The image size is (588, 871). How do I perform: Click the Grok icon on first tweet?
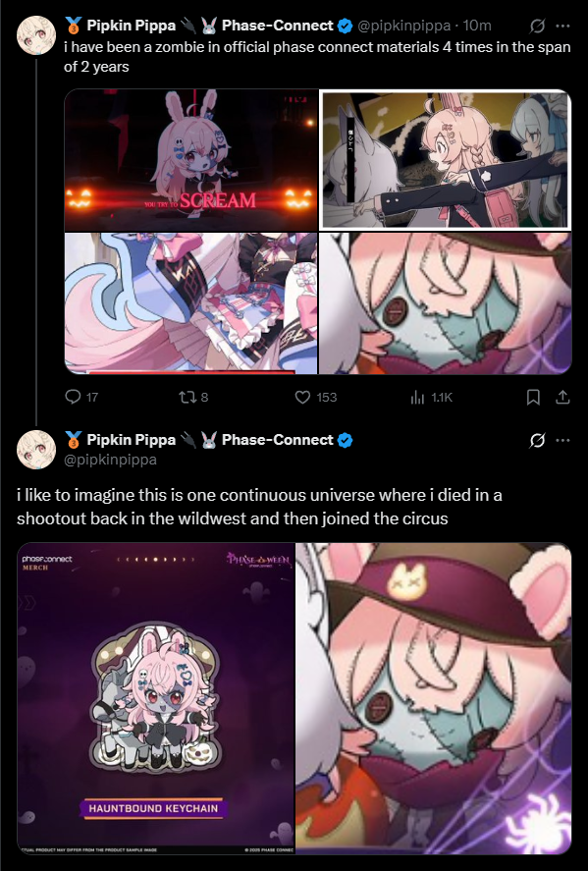(537, 26)
